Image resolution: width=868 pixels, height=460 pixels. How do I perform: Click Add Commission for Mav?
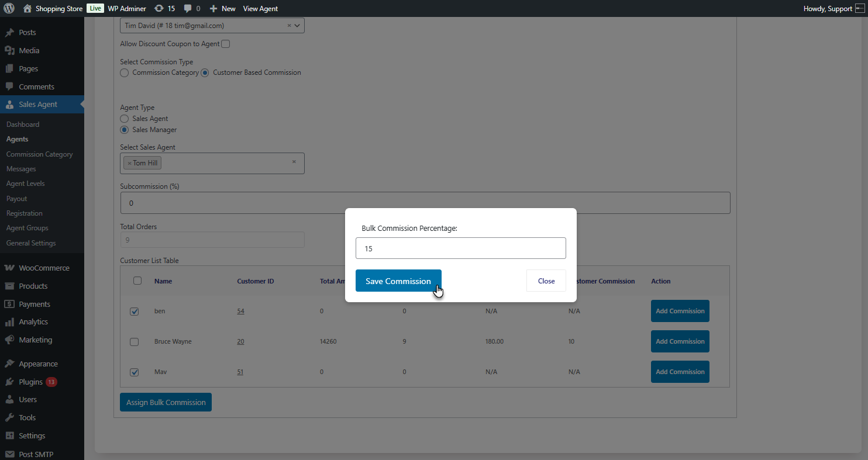(680, 372)
